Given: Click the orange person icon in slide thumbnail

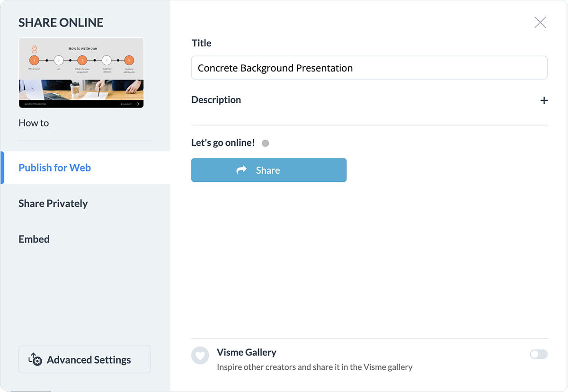Looking at the screenshot, I should [35, 49].
